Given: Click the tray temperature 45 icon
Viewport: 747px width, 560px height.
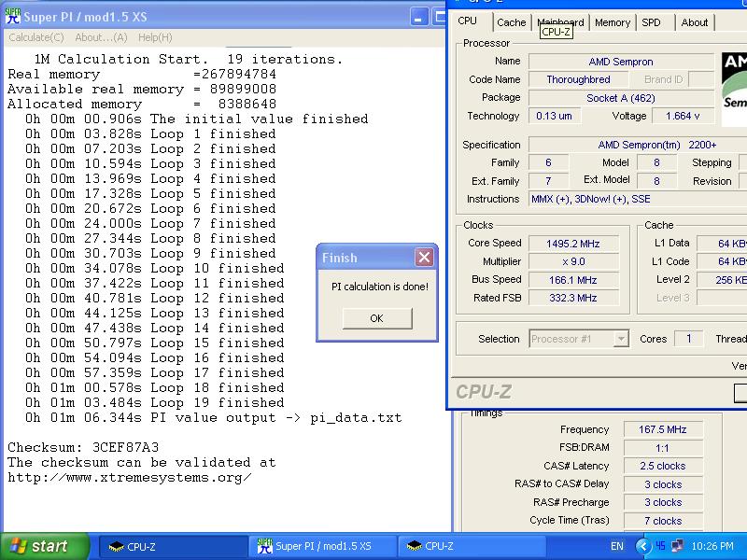Looking at the screenshot, I should click(660, 546).
